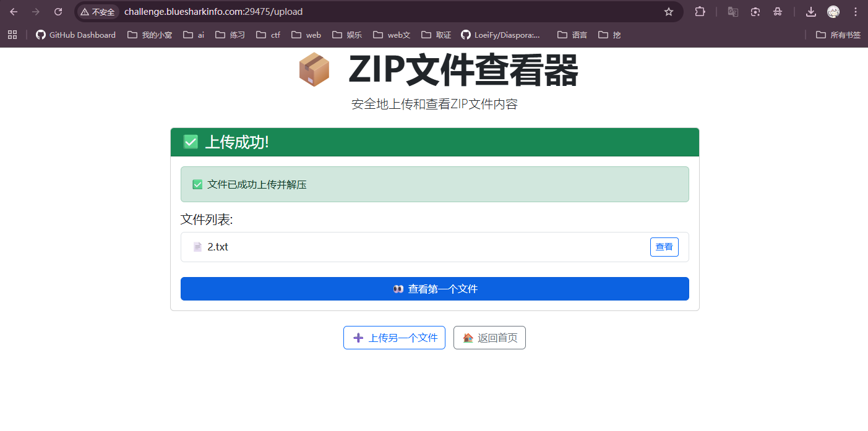Click the "查看" button for 2.txt
Image resolution: width=868 pixels, height=431 pixels.
tap(664, 247)
